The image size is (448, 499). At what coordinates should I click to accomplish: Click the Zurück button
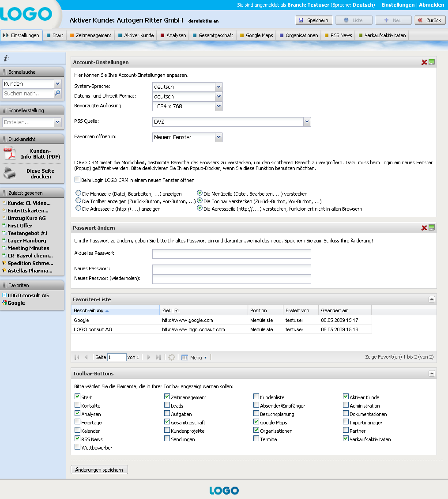point(430,20)
